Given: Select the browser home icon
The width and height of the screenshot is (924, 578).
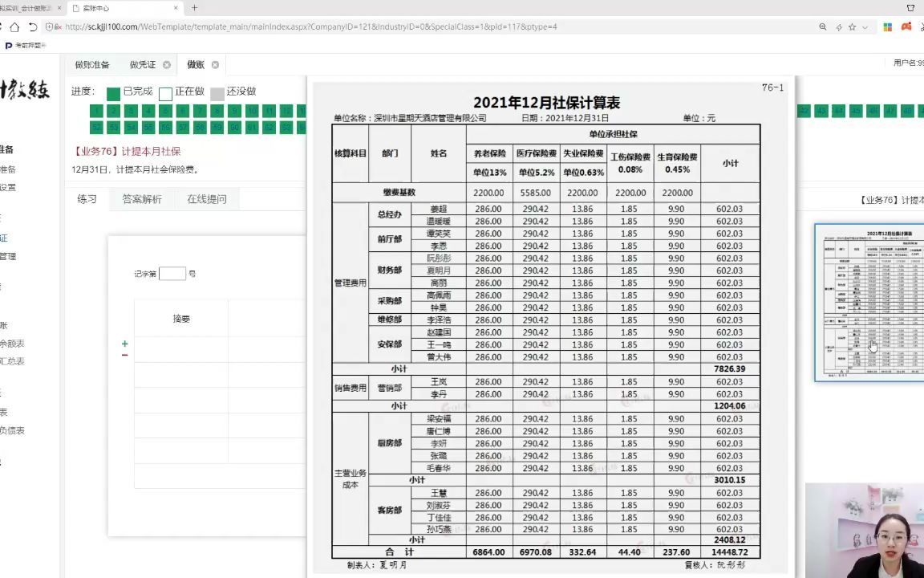Looking at the screenshot, I should pyautogui.click(x=14, y=26).
